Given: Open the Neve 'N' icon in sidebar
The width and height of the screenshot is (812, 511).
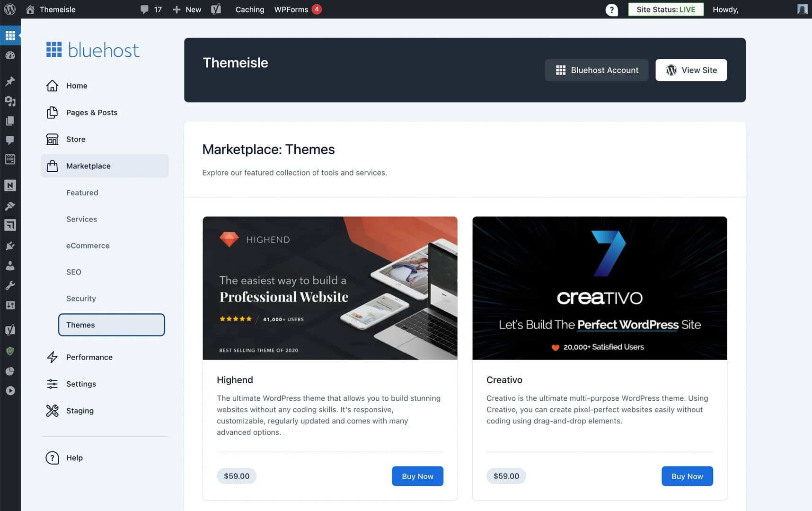Looking at the screenshot, I should pyautogui.click(x=10, y=185).
